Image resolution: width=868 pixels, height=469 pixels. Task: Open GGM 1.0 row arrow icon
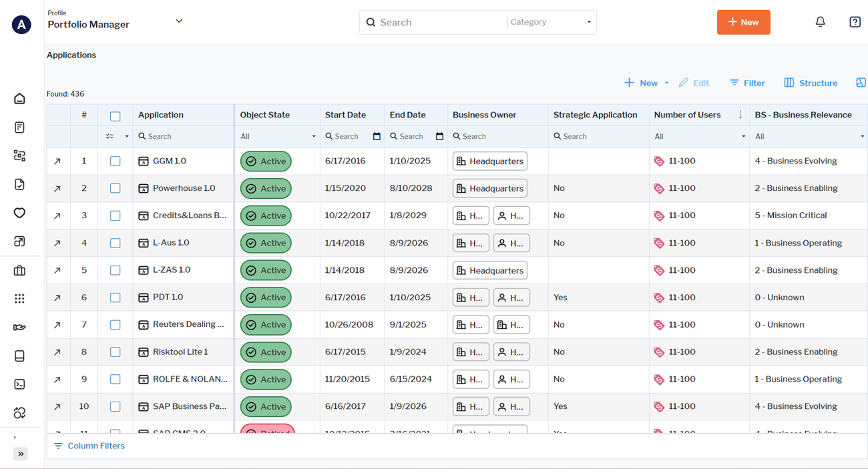coord(57,161)
